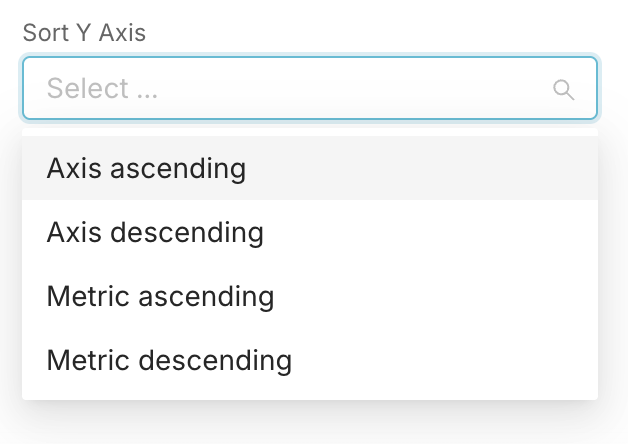
Task: Pick the second entry, Axis descending
Action: (x=310, y=232)
